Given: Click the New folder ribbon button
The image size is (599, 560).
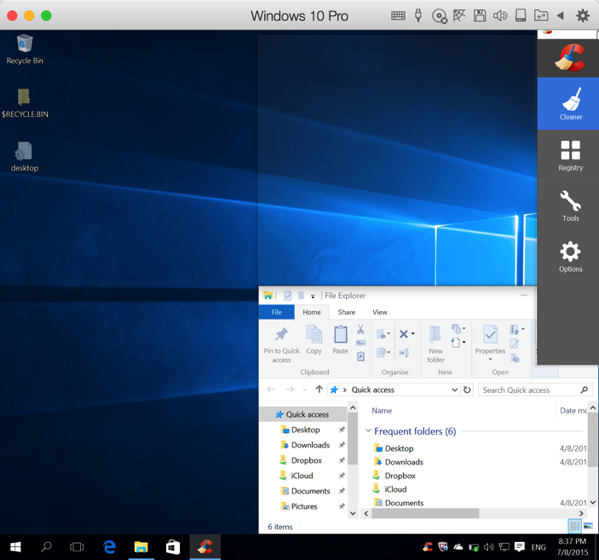Looking at the screenshot, I should tap(435, 344).
